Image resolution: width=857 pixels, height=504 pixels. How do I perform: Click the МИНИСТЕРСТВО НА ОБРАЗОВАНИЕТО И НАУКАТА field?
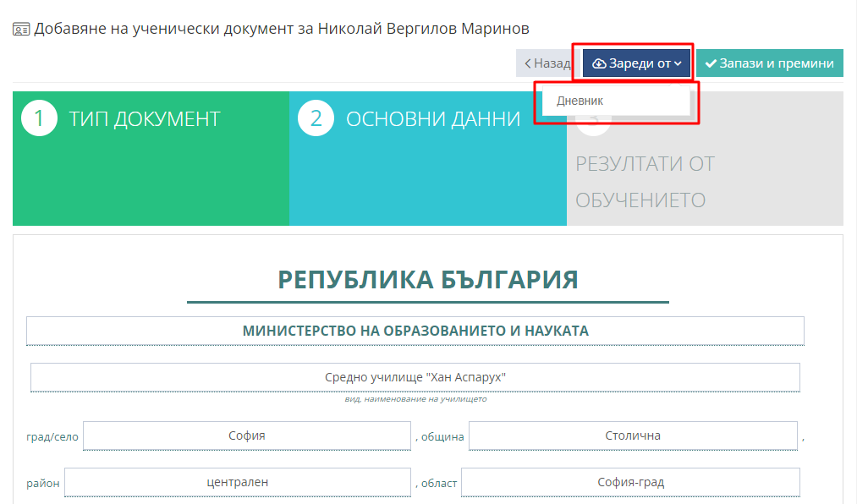[x=415, y=331]
